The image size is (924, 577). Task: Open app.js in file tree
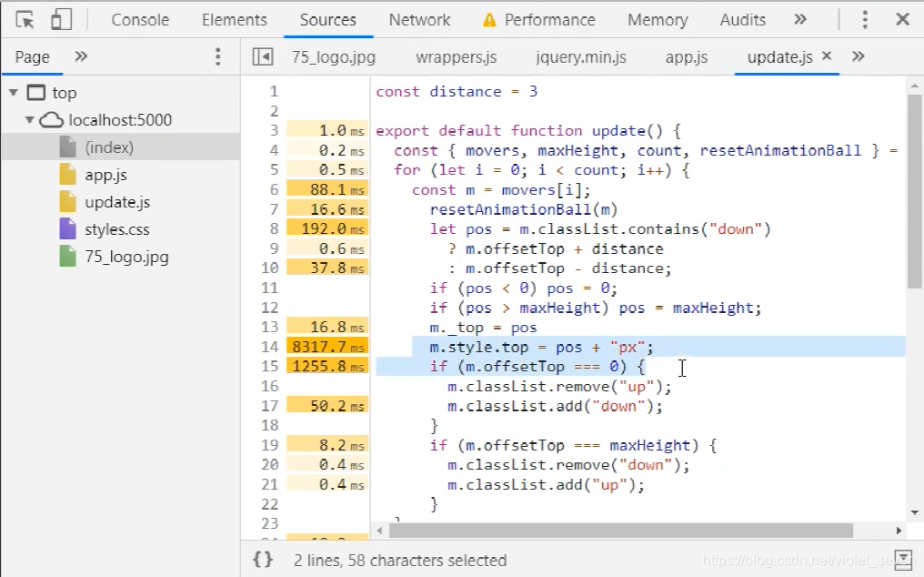tap(106, 176)
